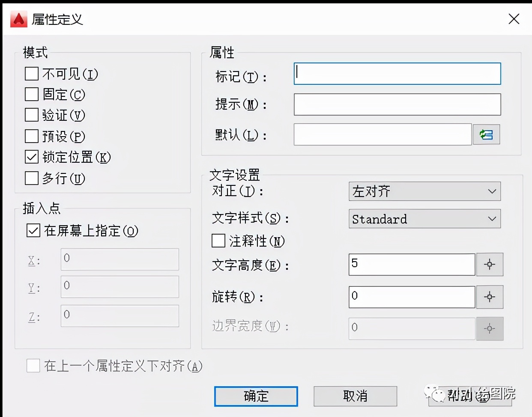Close the 属性定义 dialog
Viewport: 532px width, 417px height.
pos(514,19)
